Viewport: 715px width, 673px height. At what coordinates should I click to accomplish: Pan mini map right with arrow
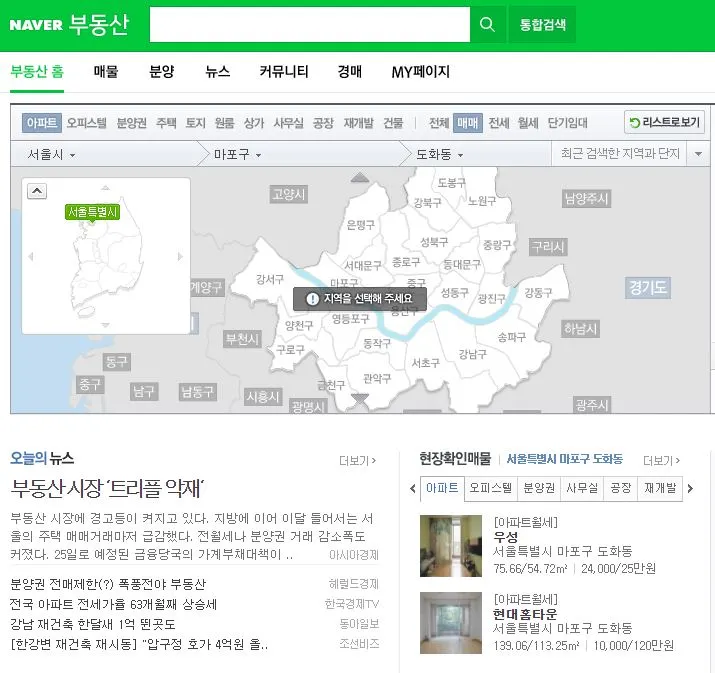tap(181, 257)
